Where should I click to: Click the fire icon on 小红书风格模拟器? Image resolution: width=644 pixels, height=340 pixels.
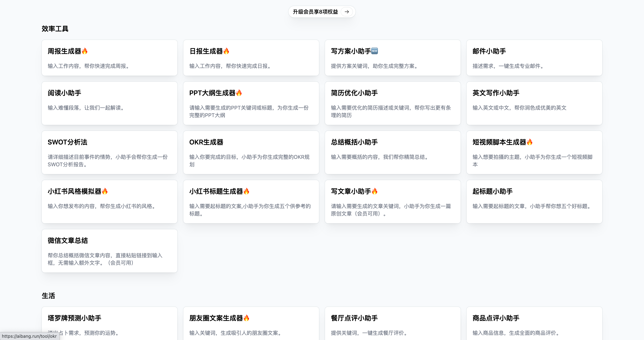point(105,191)
